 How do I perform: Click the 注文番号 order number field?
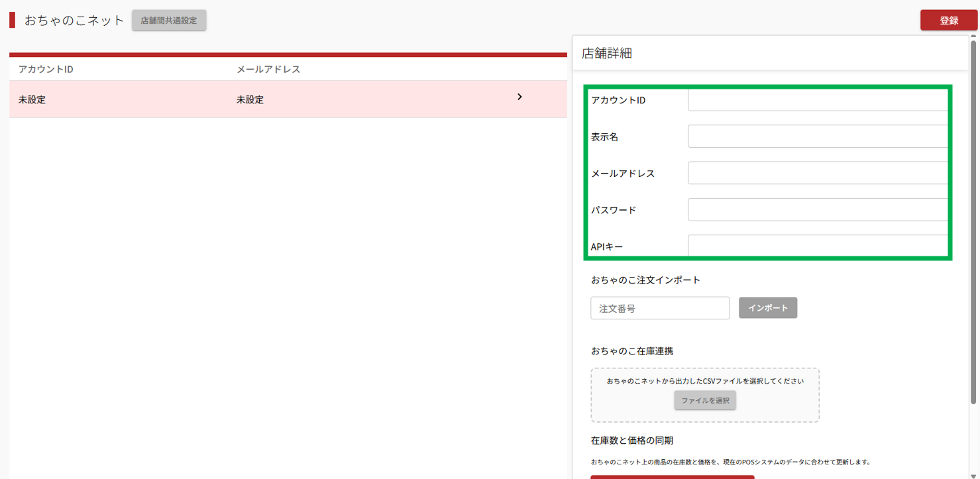tap(659, 308)
